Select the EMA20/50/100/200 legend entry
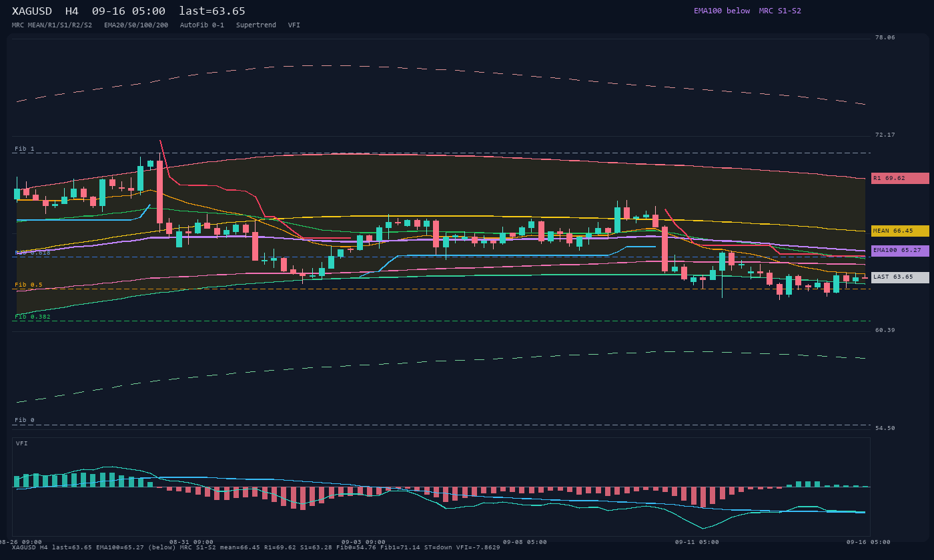The width and height of the screenshot is (934, 560). click(x=136, y=25)
